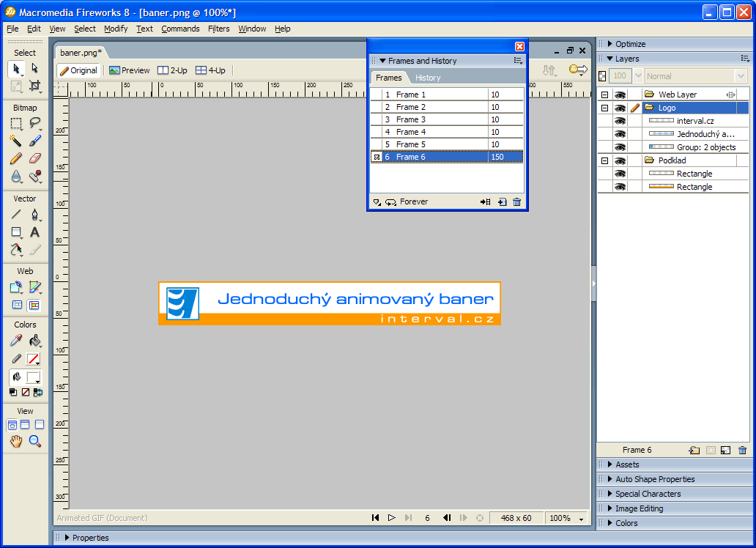Create a new layer in Layers panel
This screenshot has width=756, height=548.
click(x=694, y=450)
